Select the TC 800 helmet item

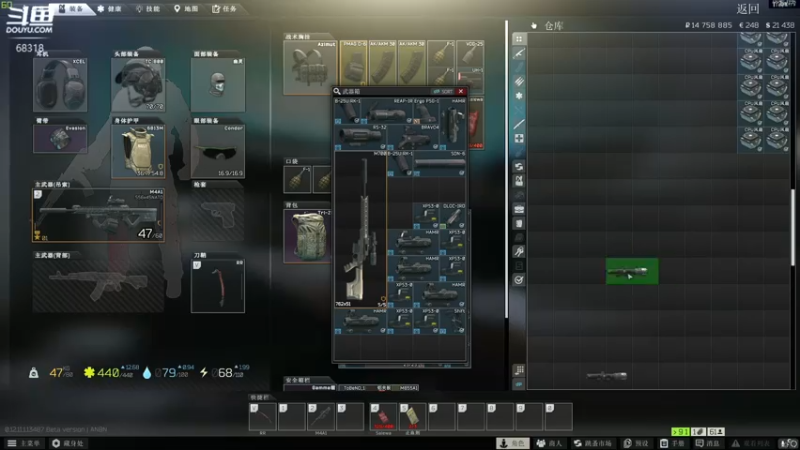(138, 85)
